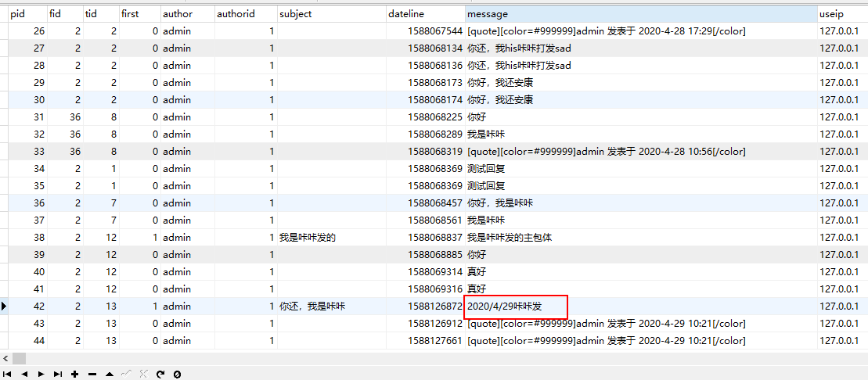Click useip 127.0.0.1 in pid 42 row

click(842, 306)
